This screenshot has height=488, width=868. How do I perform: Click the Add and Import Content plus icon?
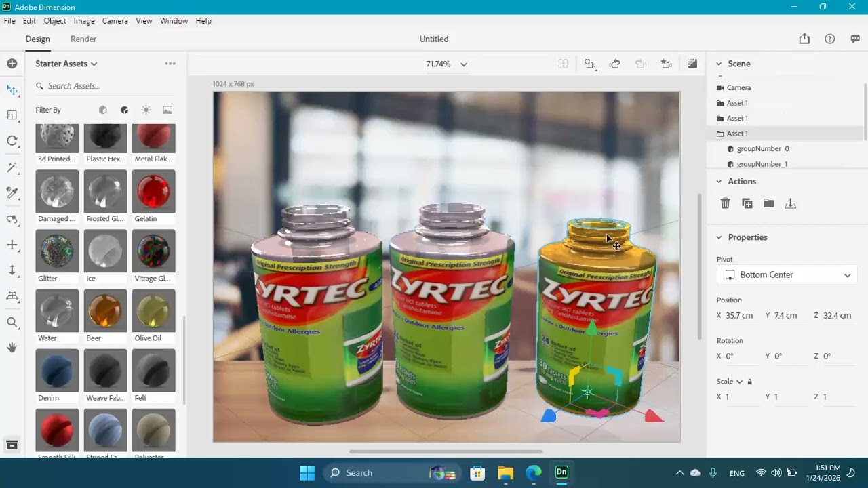pyautogui.click(x=12, y=64)
